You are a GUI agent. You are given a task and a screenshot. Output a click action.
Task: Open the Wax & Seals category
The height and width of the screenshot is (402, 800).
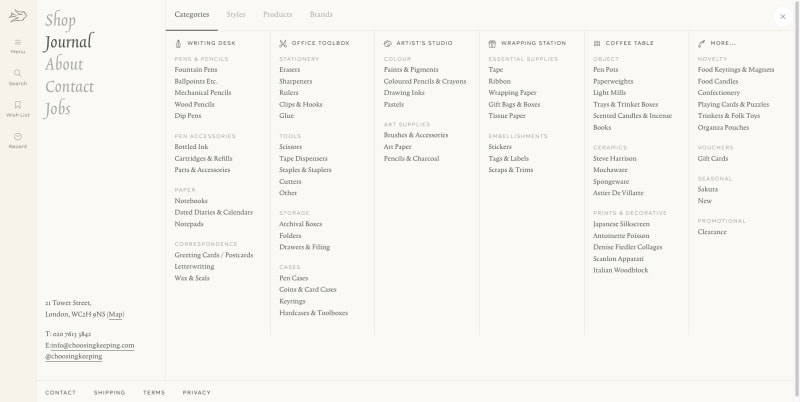tap(192, 278)
